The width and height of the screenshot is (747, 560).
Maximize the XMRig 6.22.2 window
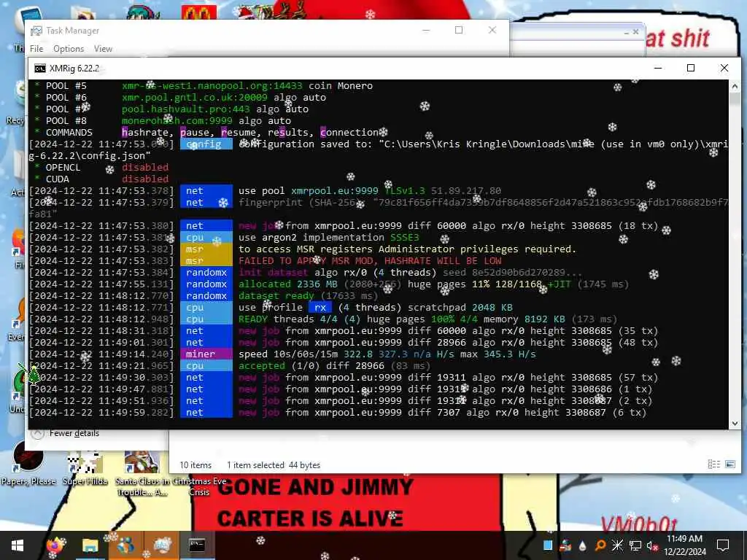click(691, 68)
